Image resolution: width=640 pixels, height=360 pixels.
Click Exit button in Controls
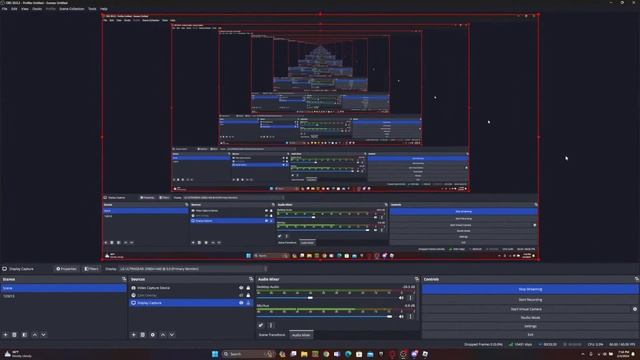click(x=530, y=335)
